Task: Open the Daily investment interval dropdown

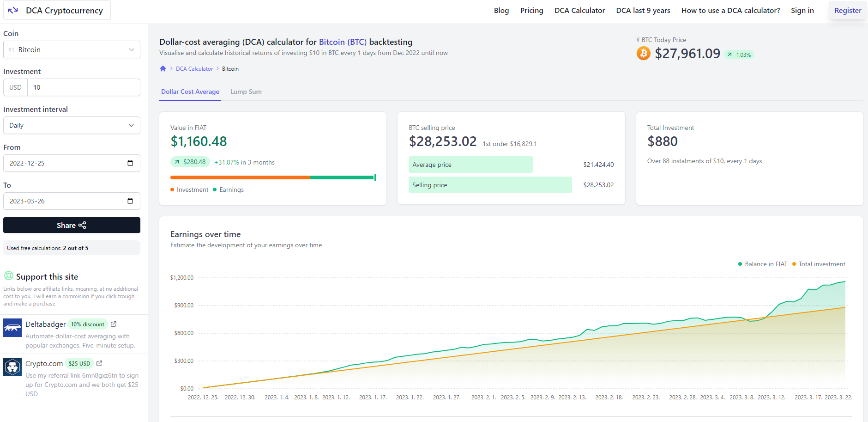Action: tap(72, 125)
